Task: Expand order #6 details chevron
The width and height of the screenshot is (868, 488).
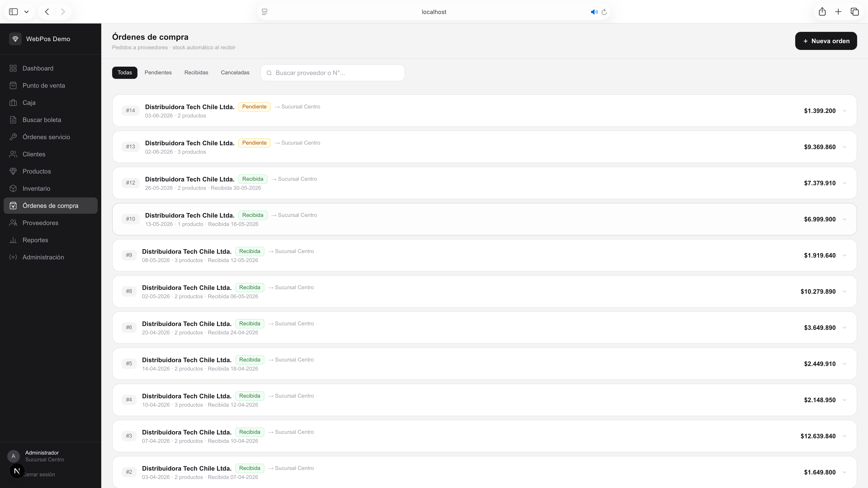Action: coord(844,328)
